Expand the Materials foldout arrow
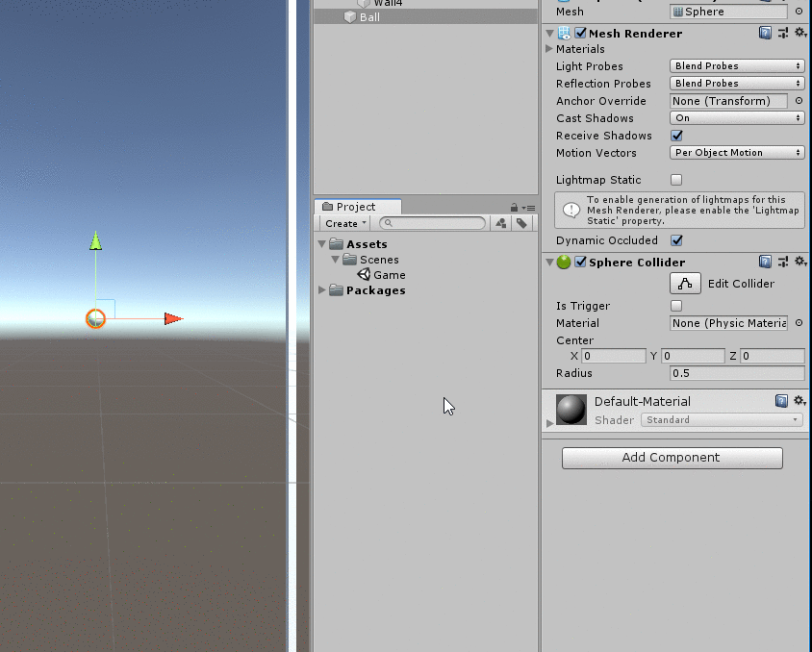Viewport: 812px width, 652px height. (549, 49)
